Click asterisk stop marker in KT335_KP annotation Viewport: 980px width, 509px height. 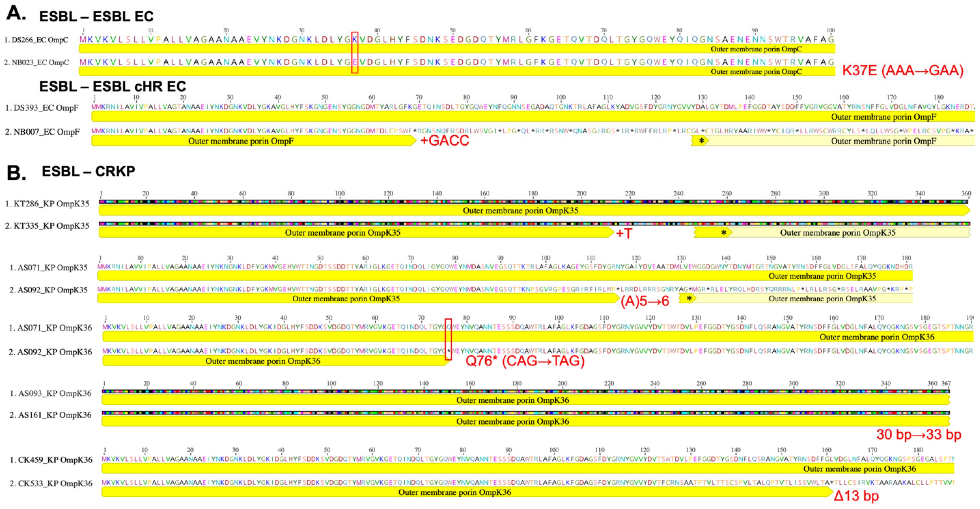pos(724,233)
